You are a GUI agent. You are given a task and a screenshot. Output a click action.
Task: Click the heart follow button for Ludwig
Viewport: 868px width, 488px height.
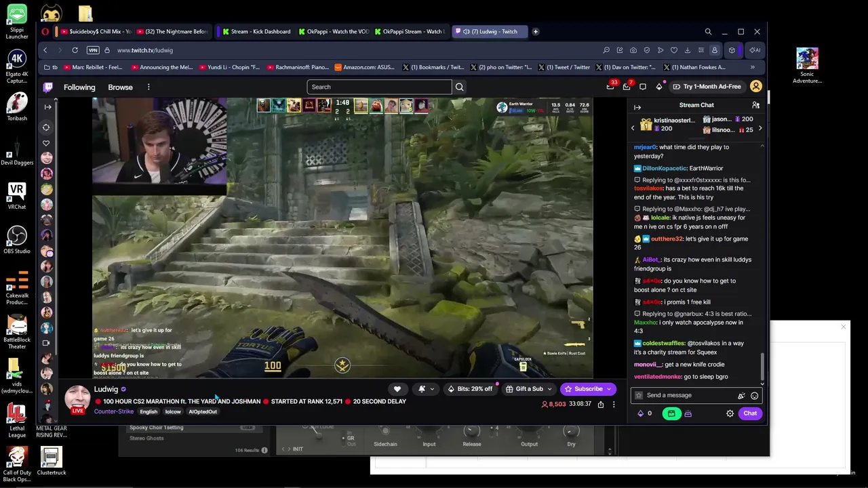click(397, 389)
